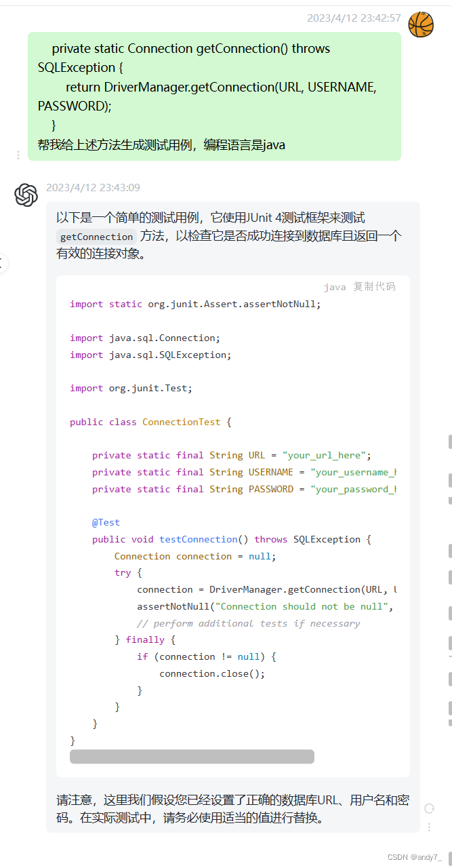The width and height of the screenshot is (452, 868).
Task: Click the 复制代码 copy code button
Action: (374, 287)
